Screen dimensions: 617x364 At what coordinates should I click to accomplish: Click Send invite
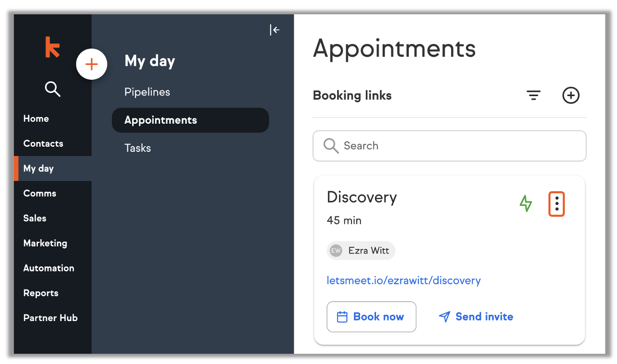(x=476, y=316)
